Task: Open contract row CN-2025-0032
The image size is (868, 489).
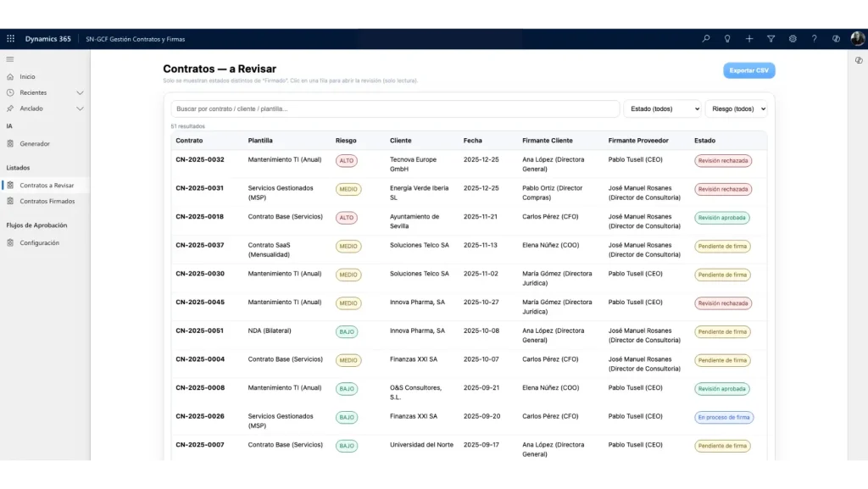Action: click(200, 159)
